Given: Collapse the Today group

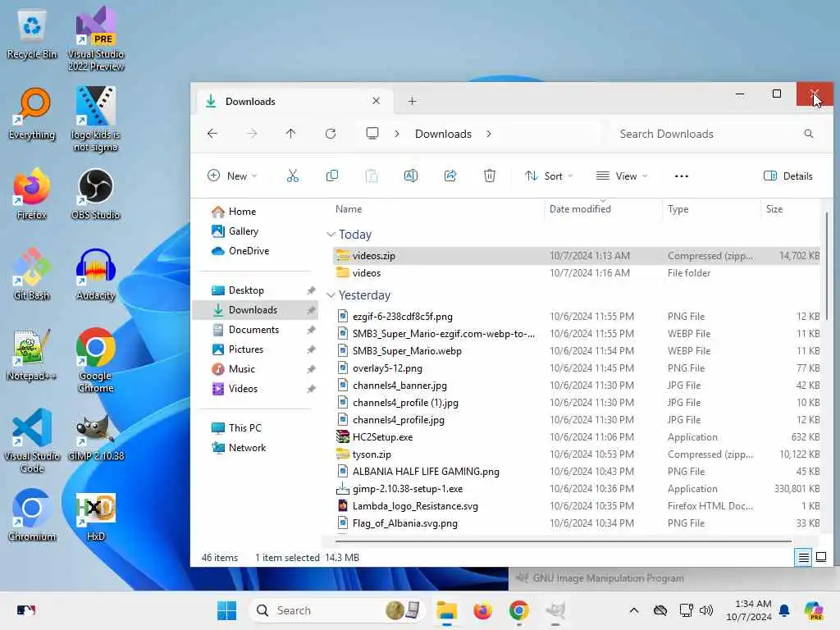Looking at the screenshot, I should coord(331,235).
